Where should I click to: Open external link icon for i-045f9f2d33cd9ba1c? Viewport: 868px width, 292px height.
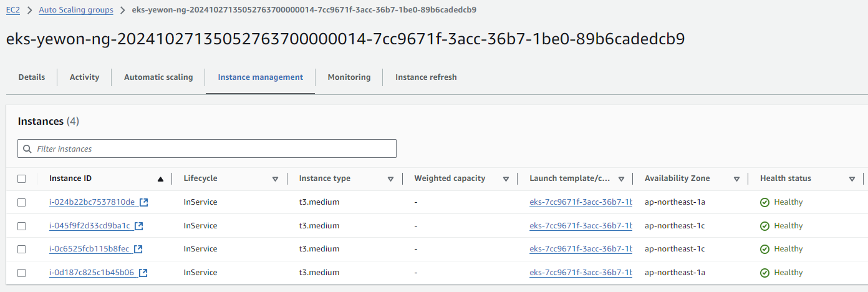[x=139, y=226]
